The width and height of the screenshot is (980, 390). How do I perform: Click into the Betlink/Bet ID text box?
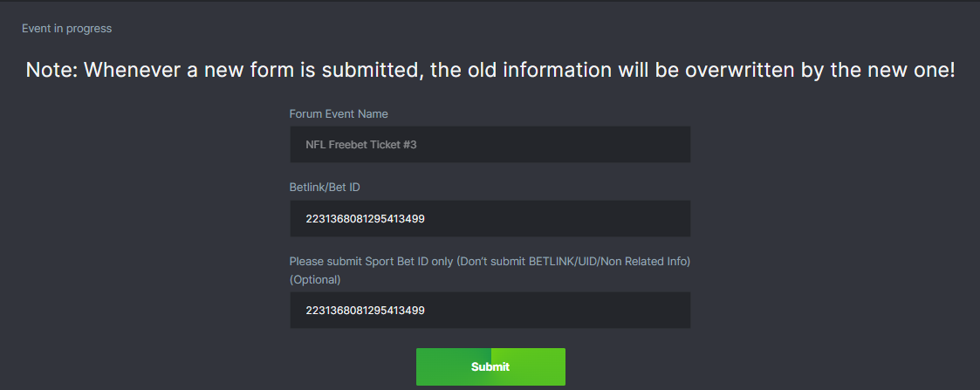490,219
